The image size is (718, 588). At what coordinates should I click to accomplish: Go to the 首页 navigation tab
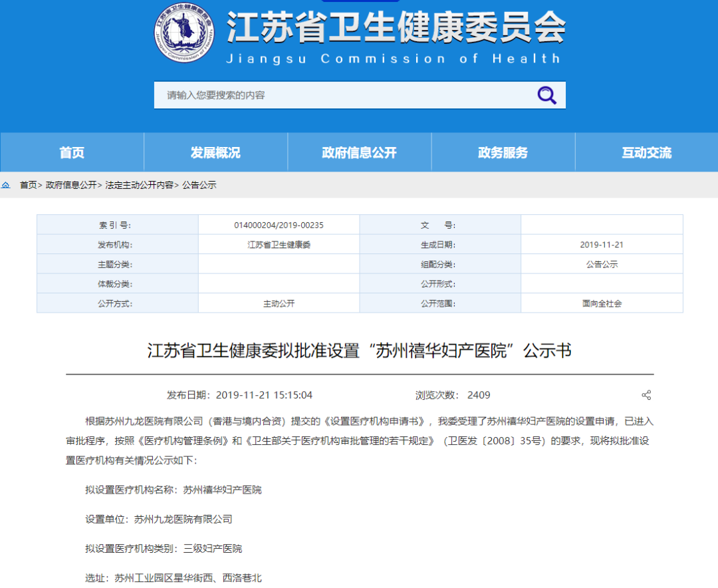pos(72,152)
